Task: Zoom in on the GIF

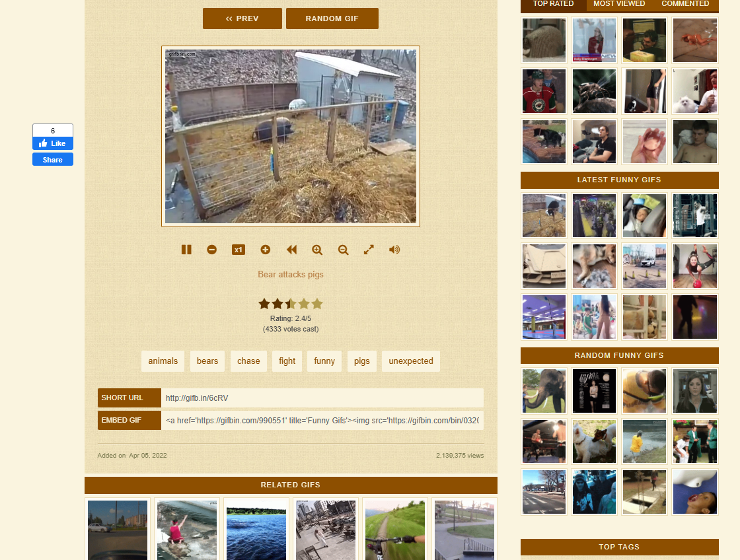Action: pos(317,250)
